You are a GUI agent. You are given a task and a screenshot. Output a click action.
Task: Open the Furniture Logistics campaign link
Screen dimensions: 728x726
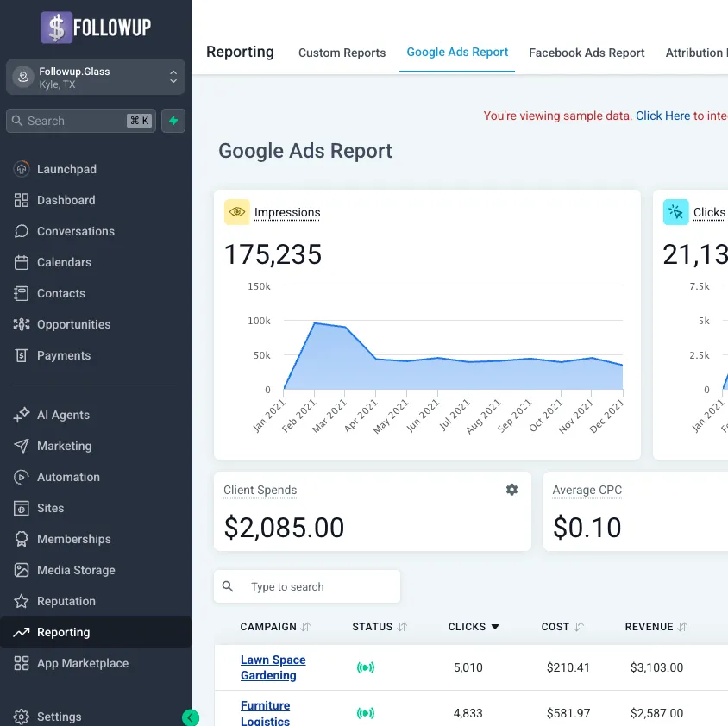(265, 713)
